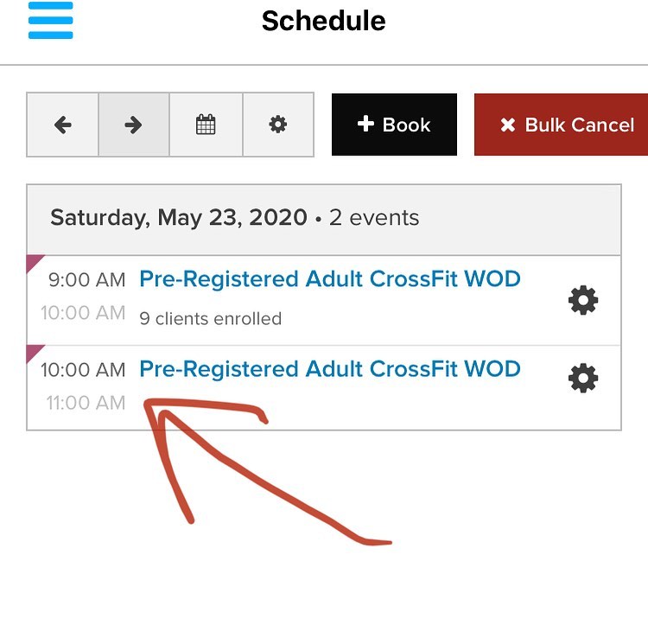The width and height of the screenshot is (648, 644).
Task: Click pink corner marker on 10:00 AM event
Action: 34,351
